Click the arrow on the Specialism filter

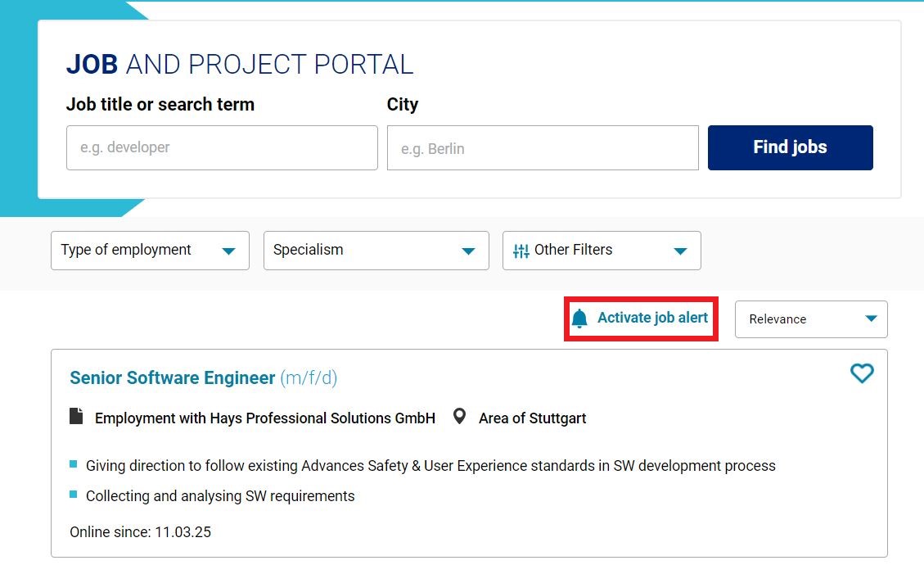point(468,251)
